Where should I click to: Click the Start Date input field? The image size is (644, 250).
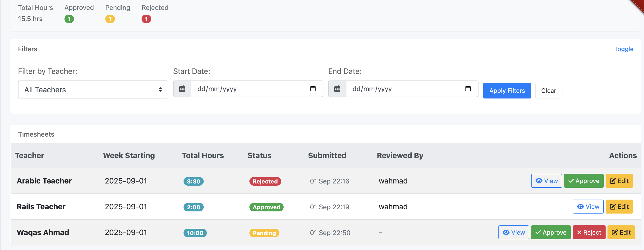257,89
